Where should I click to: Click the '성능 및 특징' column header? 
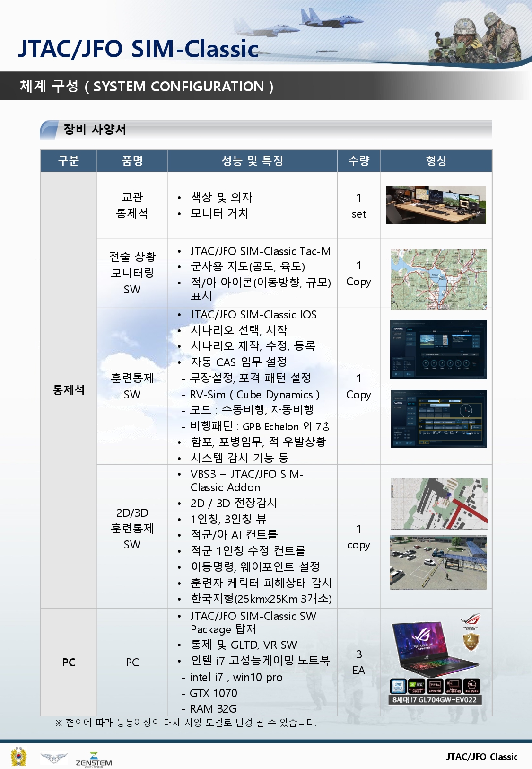(x=252, y=161)
